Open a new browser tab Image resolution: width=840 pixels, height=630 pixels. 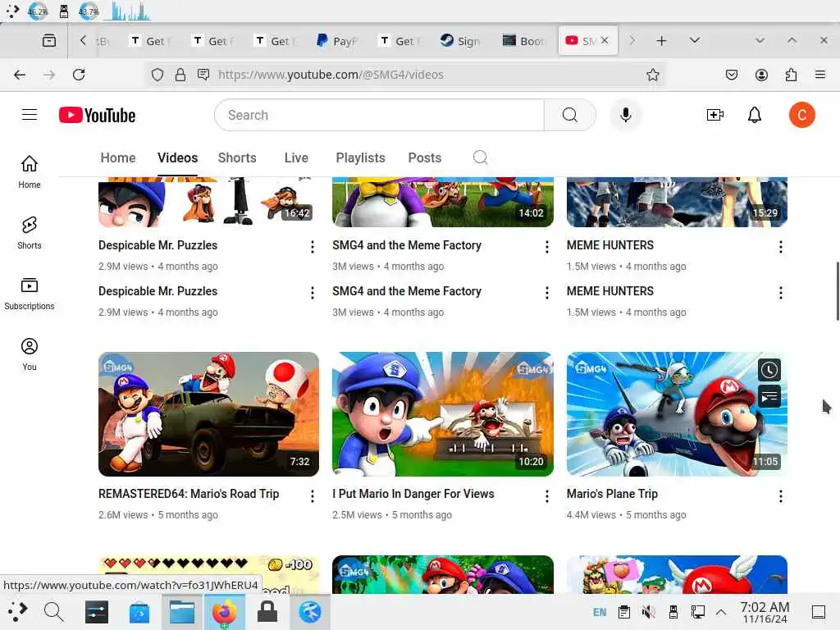(x=662, y=41)
